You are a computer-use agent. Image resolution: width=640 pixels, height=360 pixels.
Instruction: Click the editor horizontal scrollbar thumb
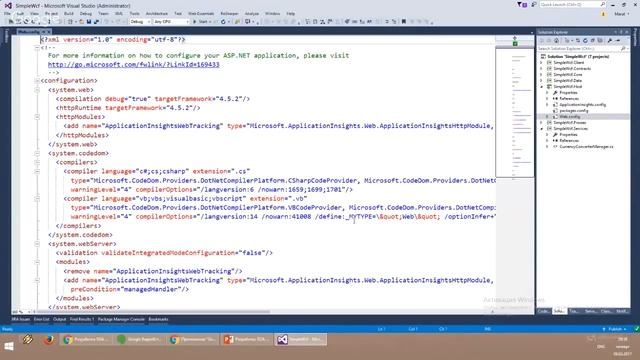coord(153,312)
